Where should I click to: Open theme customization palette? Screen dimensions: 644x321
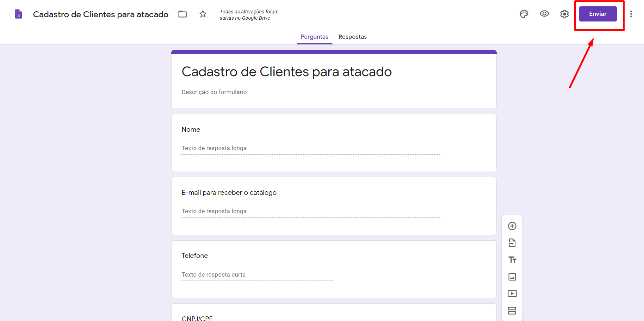coord(524,14)
